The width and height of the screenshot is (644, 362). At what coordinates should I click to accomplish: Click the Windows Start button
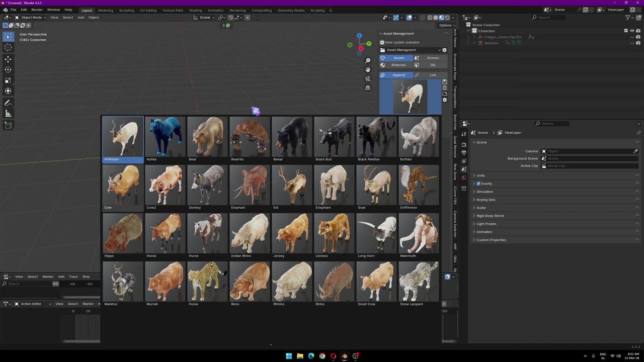pos(289,356)
